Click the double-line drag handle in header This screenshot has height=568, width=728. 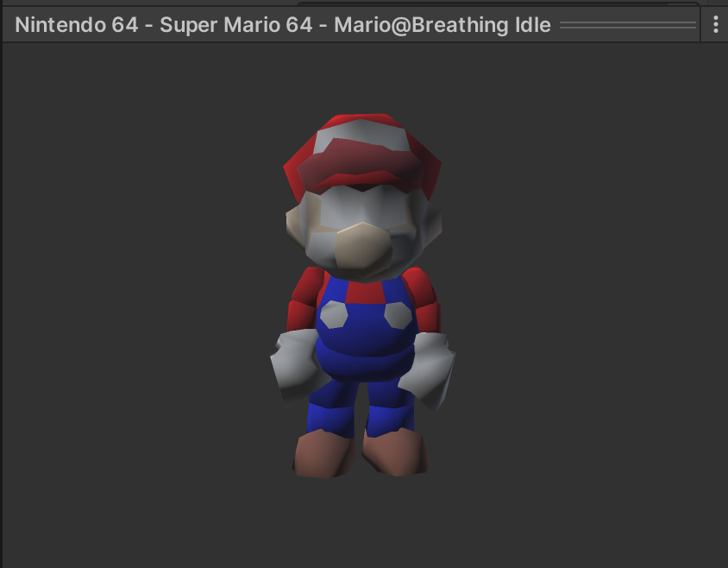coord(627,26)
